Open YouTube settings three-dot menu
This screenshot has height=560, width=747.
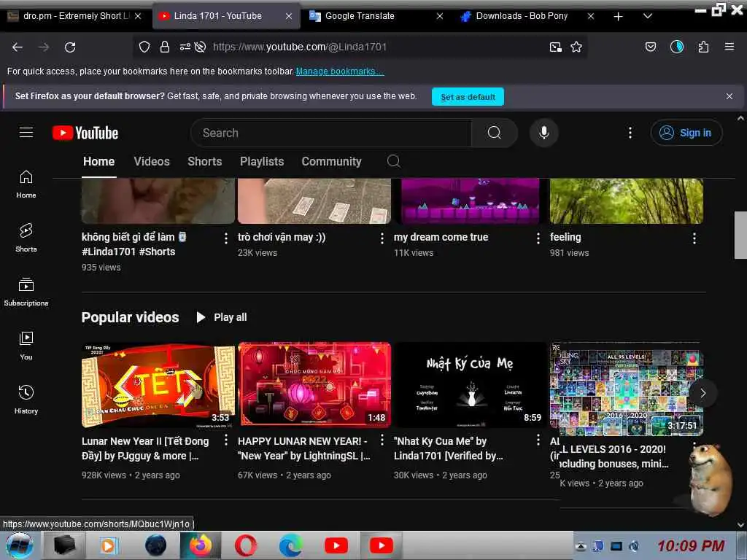pyautogui.click(x=630, y=133)
